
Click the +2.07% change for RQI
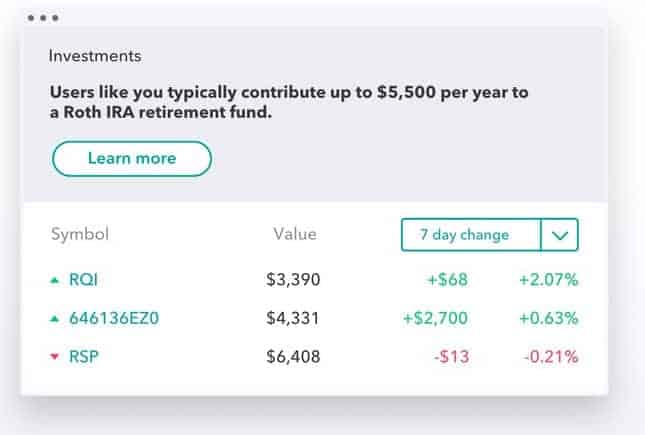(549, 280)
